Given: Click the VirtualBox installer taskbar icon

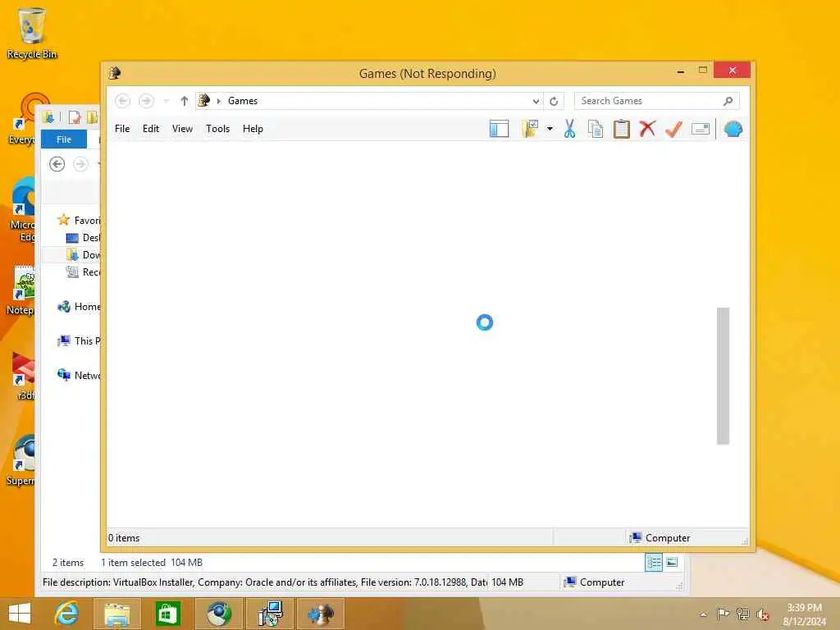Looking at the screenshot, I should (271, 614).
